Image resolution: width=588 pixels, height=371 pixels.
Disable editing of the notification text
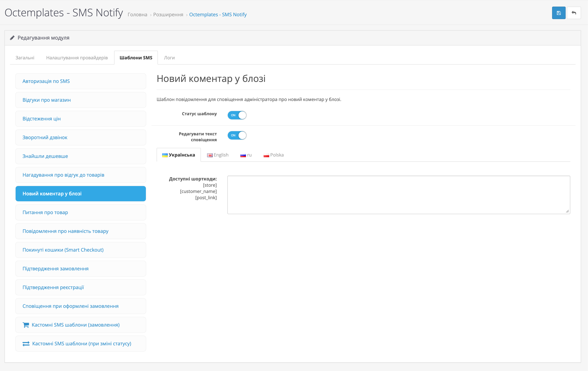(237, 135)
